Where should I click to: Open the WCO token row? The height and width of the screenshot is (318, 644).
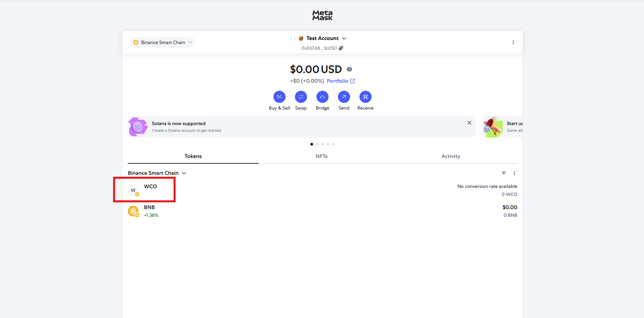point(150,190)
